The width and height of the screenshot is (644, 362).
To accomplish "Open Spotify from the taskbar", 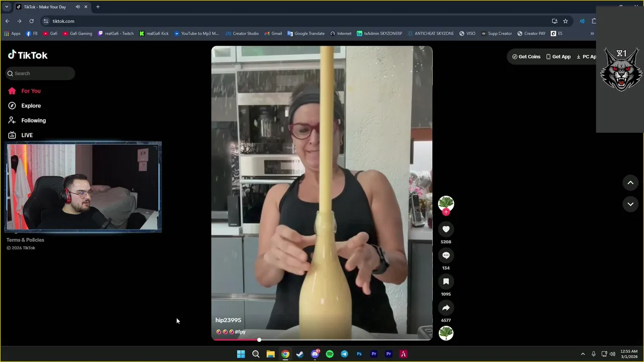I will click(330, 354).
